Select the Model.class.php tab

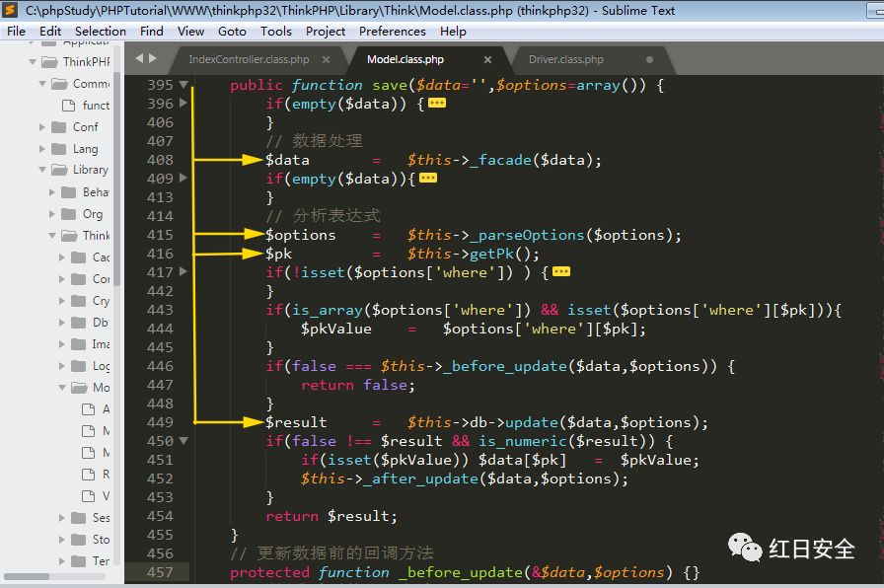coord(405,59)
